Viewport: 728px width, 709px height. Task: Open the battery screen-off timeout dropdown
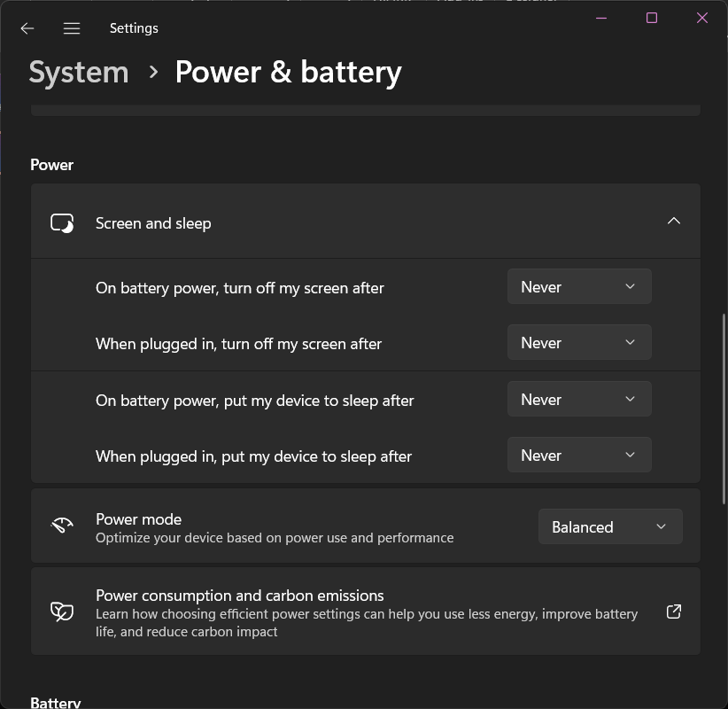pyautogui.click(x=579, y=286)
